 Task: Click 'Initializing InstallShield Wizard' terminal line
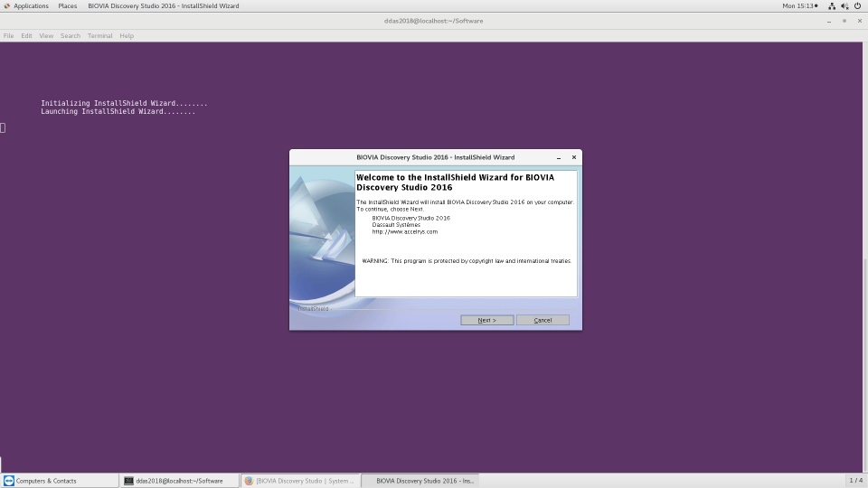(124, 103)
